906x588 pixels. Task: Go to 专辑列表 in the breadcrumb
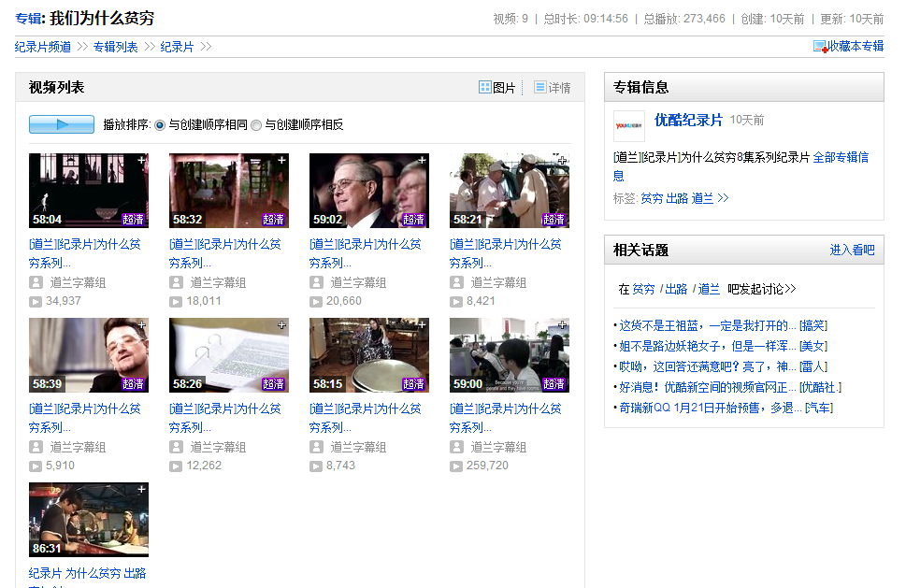tap(116, 47)
